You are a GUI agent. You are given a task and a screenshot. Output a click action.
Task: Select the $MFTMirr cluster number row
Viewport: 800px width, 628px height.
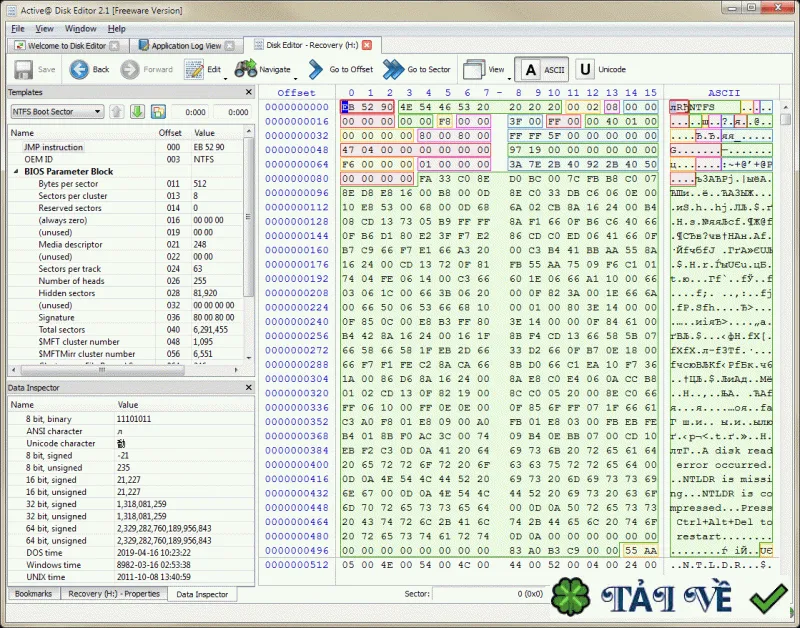(126, 354)
